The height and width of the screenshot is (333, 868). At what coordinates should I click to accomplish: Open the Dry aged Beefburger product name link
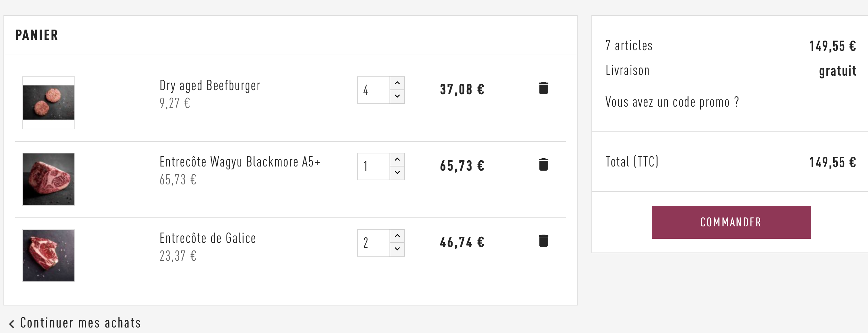(210, 86)
